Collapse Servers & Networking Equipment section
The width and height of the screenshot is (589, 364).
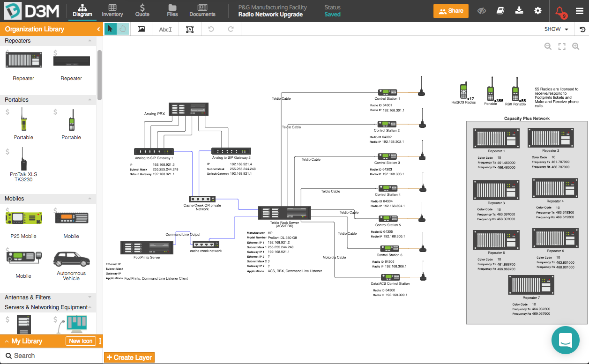(89, 307)
